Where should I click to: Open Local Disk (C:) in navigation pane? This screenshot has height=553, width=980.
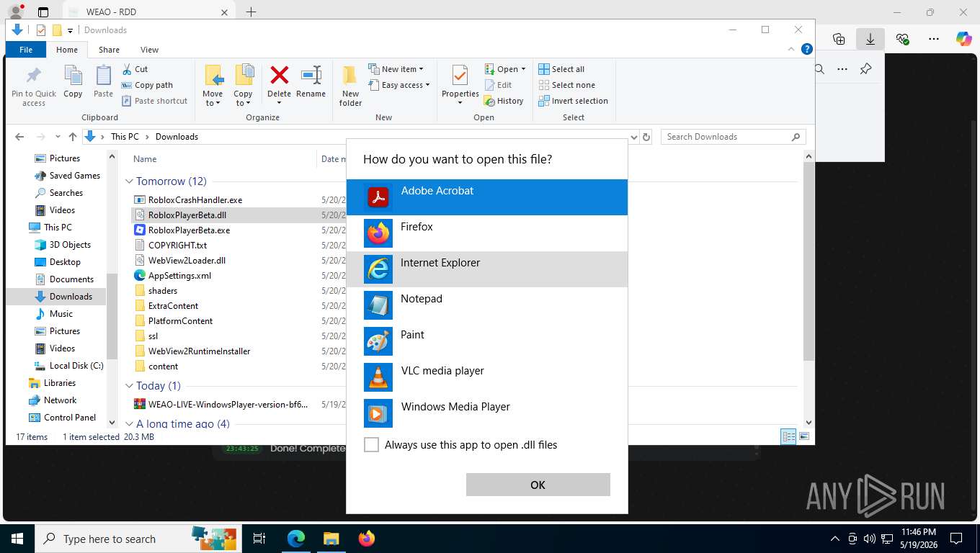(x=76, y=366)
